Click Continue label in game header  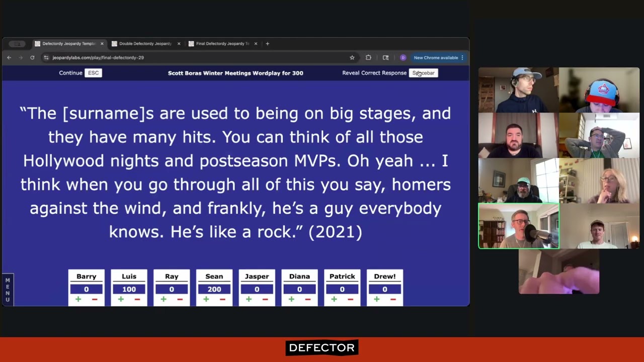(70, 73)
